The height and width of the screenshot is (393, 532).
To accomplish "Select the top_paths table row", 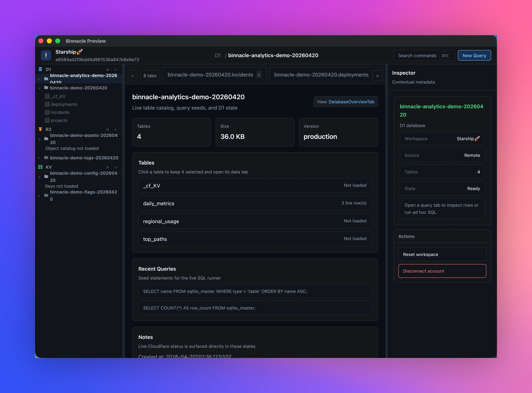I will coord(255,239).
